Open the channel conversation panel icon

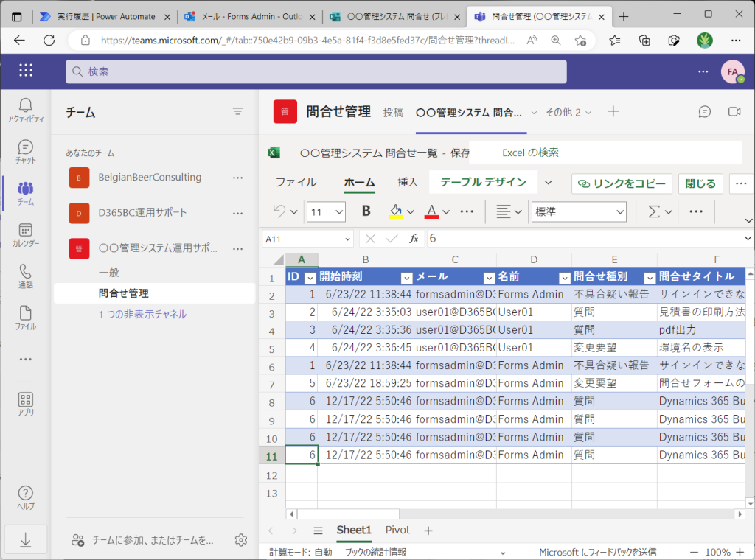pos(704,112)
